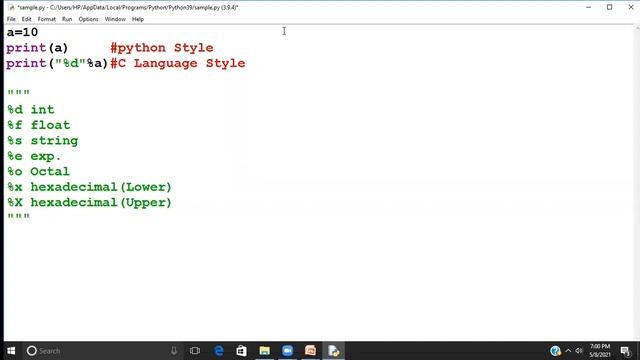The image size is (640, 360).
Task: Click the '#C Language Style' comment
Action: pos(178,63)
